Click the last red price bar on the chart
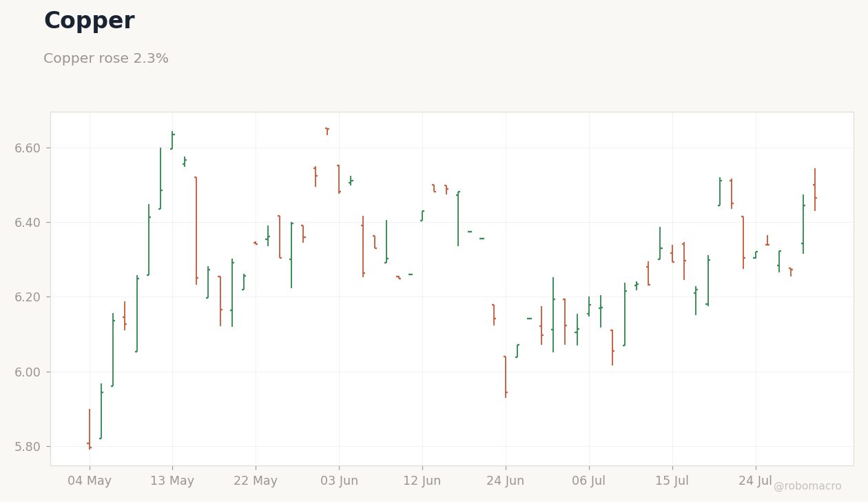This screenshot has height=502, width=868. tap(815, 190)
